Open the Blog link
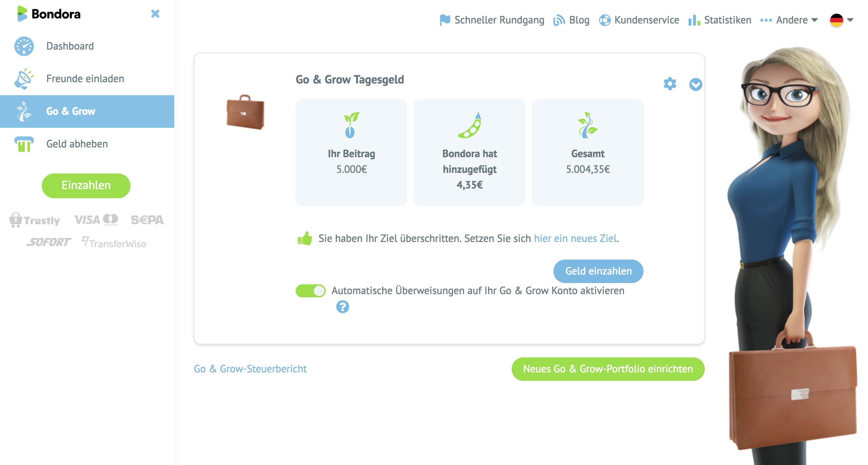Viewport: 868px width, 465px height. tap(571, 20)
